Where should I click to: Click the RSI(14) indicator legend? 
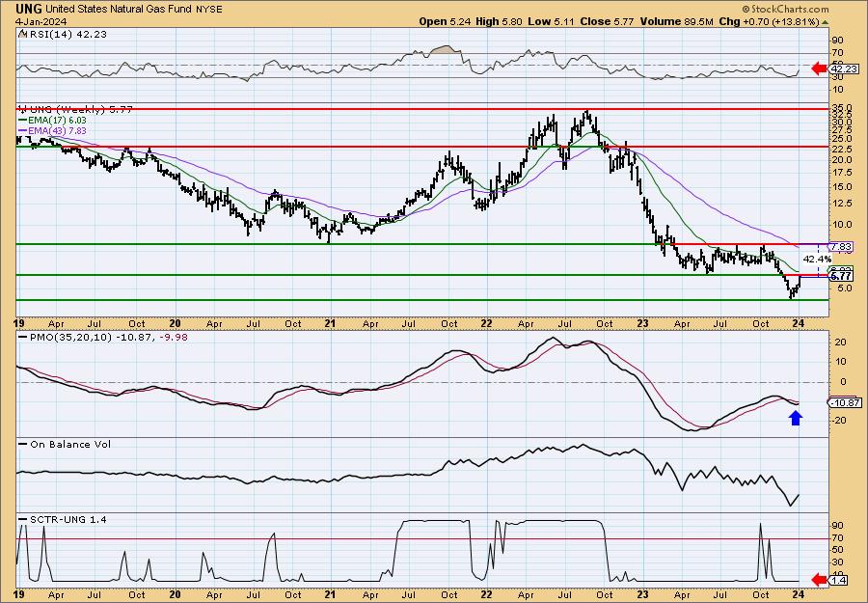pos(63,34)
